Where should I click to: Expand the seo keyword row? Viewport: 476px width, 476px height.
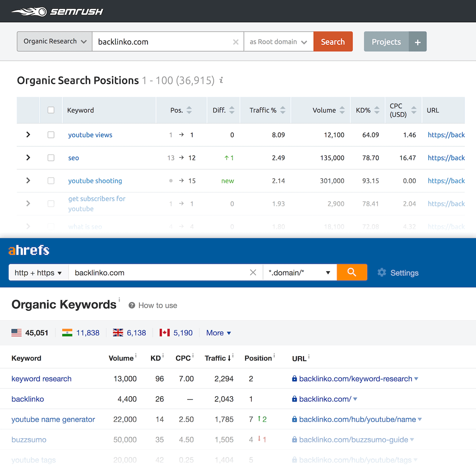coord(28,157)
